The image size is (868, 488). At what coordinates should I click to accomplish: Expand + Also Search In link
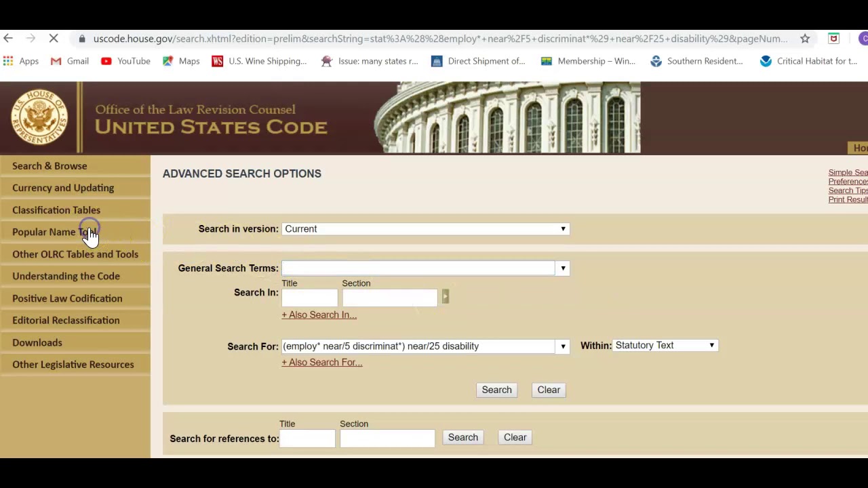(x=319, y=314)
